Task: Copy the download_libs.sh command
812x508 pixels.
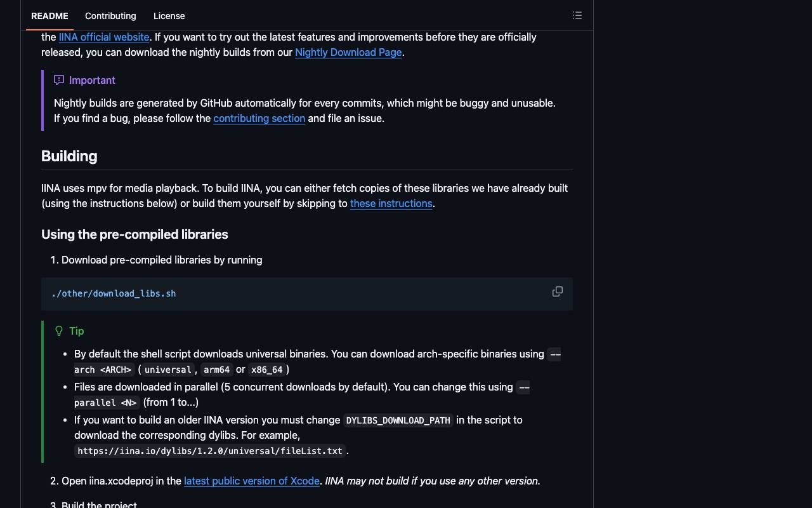Action: click(x=558, y=291)
